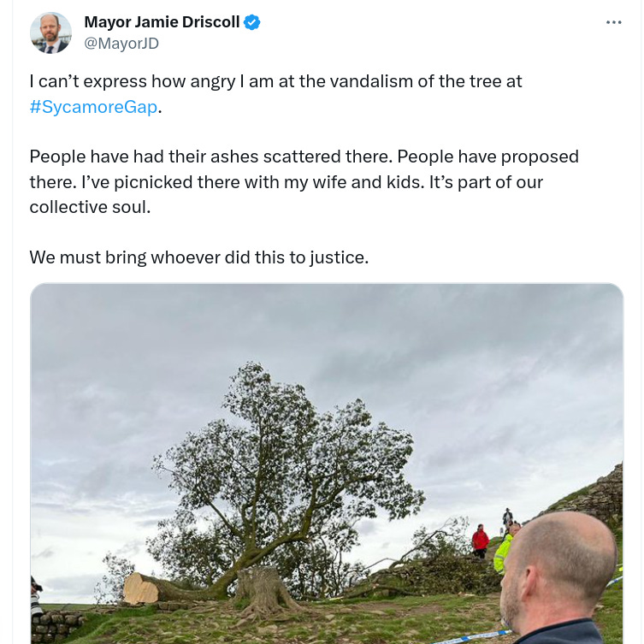
Task: Click the paragraph about ashes scattered there
Action: [x=304, y=182]
